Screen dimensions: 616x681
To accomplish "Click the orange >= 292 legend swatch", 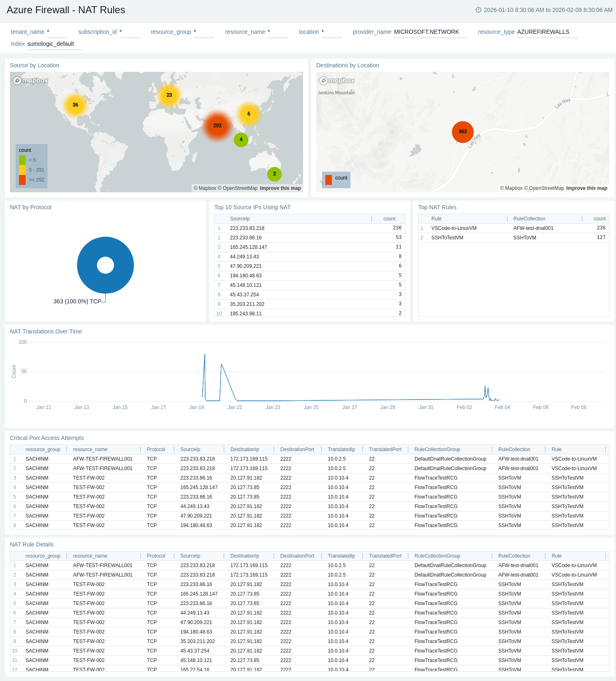I will (x=22, y=180).
